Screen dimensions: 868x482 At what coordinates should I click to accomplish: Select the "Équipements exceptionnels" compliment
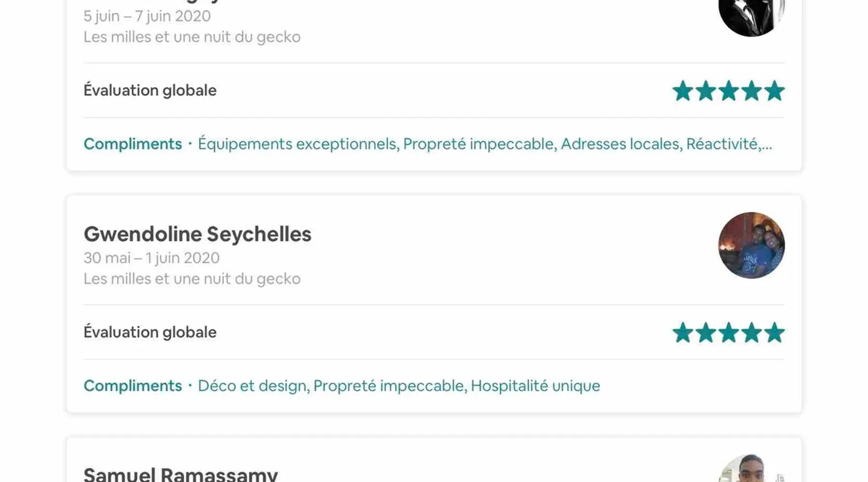pos(297,144)
